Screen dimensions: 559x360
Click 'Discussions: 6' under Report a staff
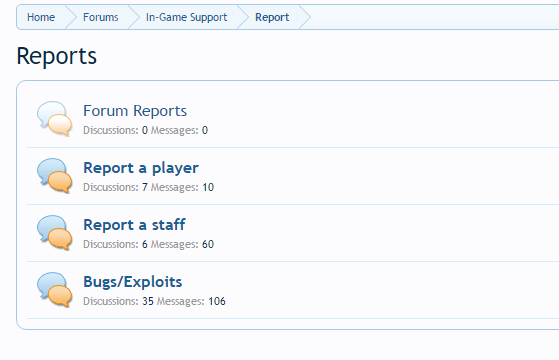pos(115,245)
